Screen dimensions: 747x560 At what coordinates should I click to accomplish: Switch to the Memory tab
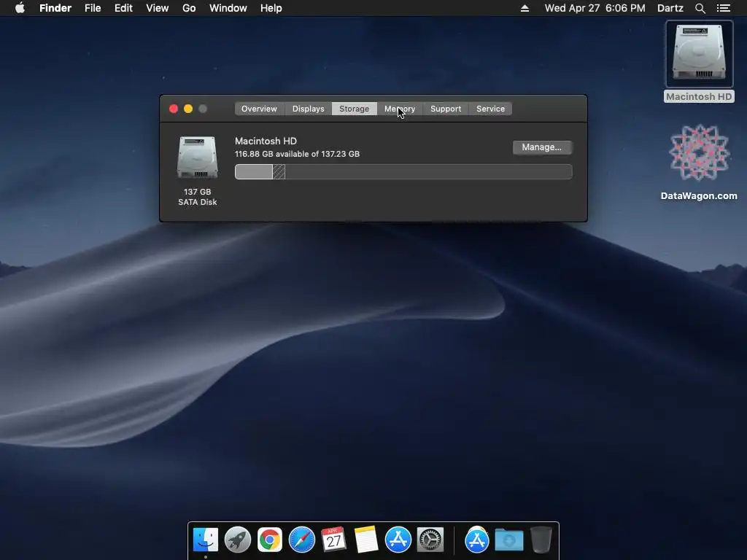[400, 109]
